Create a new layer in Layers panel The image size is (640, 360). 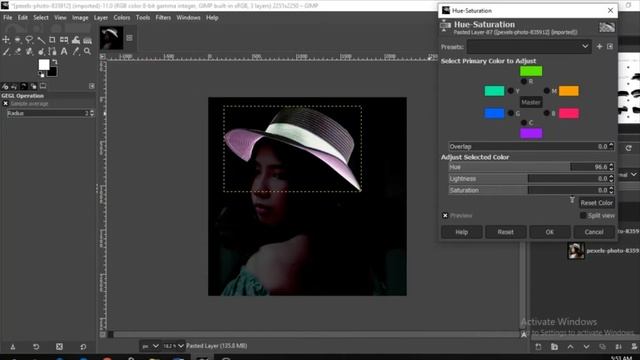538,347
